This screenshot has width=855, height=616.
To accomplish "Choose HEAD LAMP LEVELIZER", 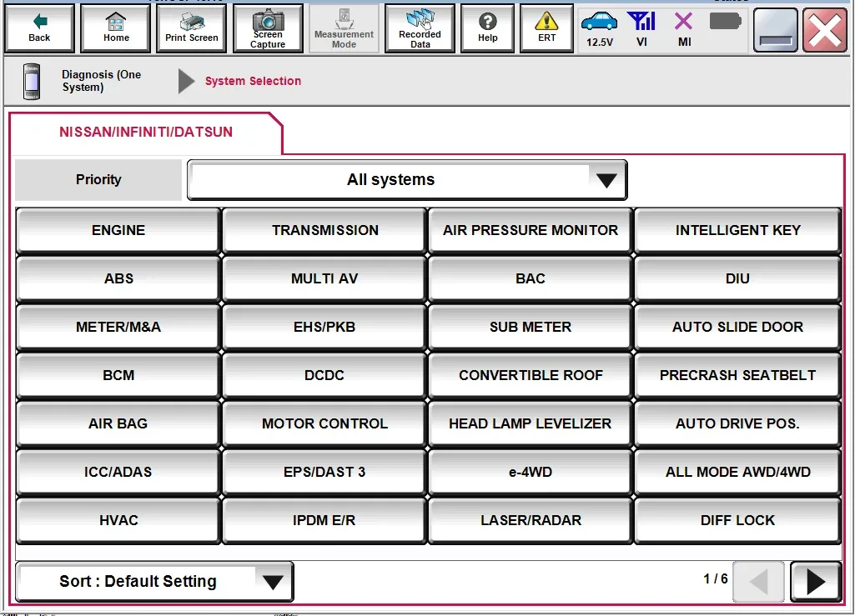I will pyautogui.click(x=531, y=423).
